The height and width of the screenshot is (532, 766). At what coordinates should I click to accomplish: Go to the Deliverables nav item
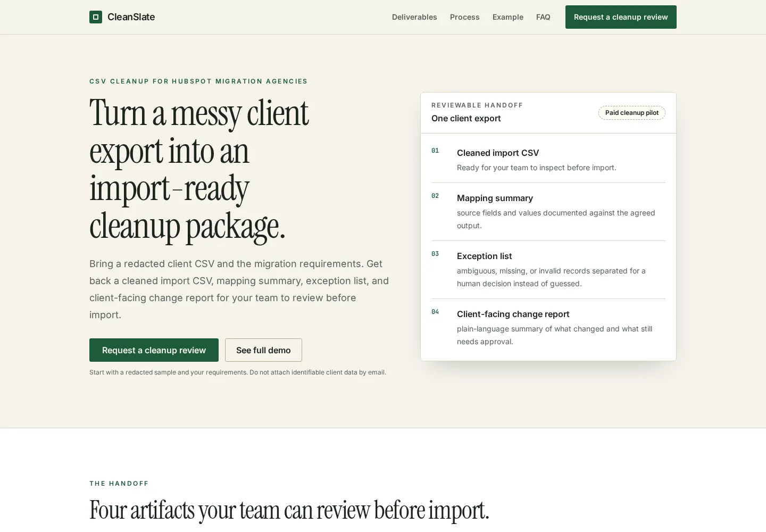point(414,17)
